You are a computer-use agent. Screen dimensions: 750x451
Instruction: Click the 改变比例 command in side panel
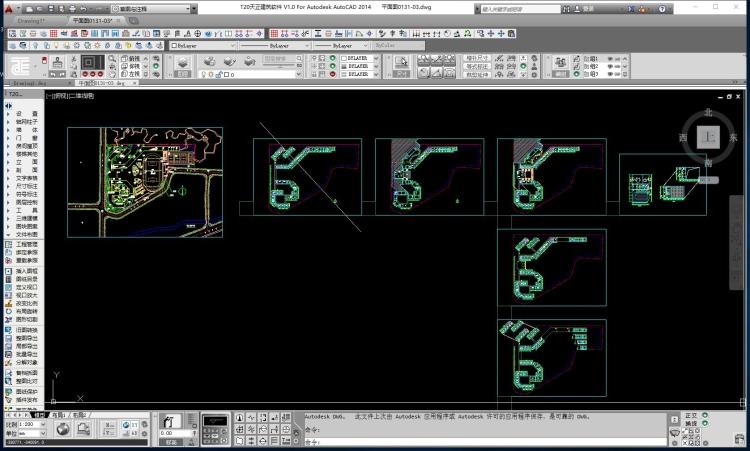(x=26, y=303)
